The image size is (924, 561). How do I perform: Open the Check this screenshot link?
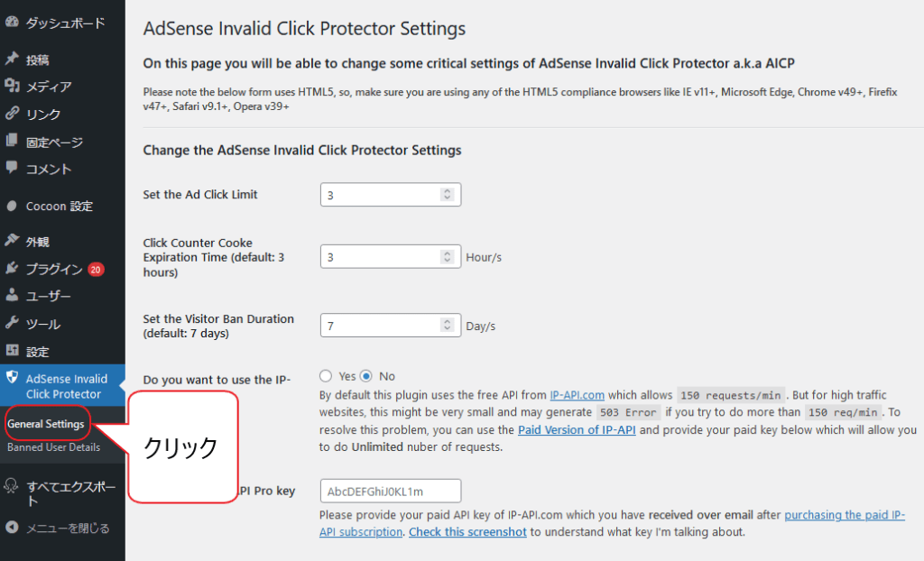tap(467, 532)
